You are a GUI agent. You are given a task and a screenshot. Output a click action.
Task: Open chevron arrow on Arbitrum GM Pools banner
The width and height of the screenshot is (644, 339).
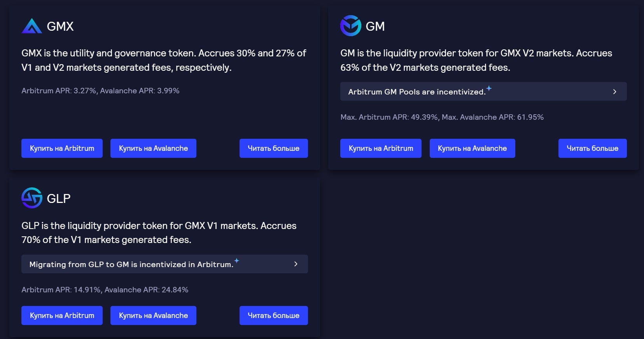(x=615, y=92)
